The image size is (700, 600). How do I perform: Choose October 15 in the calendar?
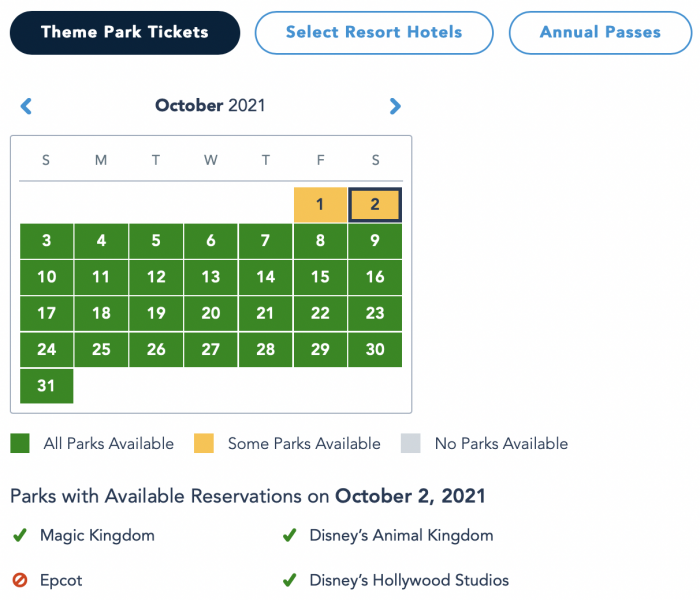click(x=320, y=277)
